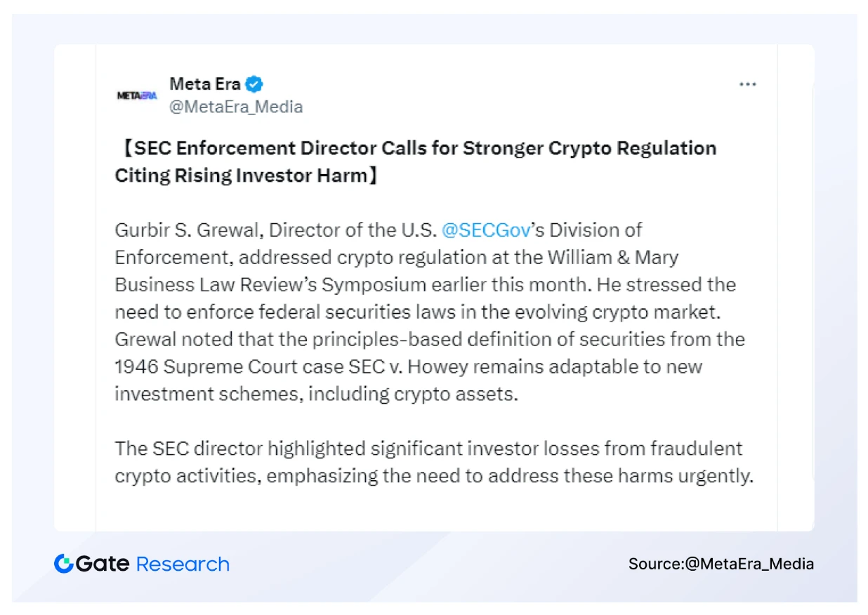Click the name Gurbir S. Grewal

(188, 230)
